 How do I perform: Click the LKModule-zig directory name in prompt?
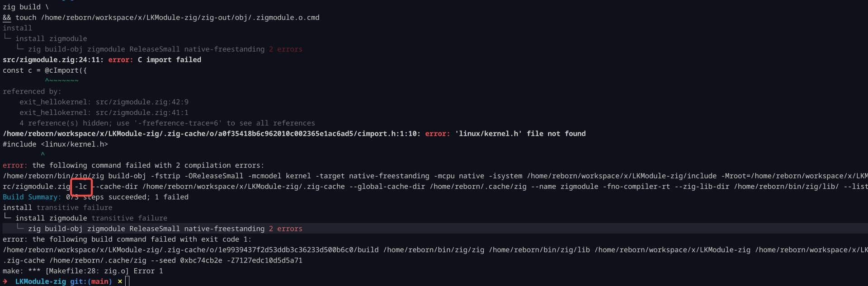(x=41, y=281)
